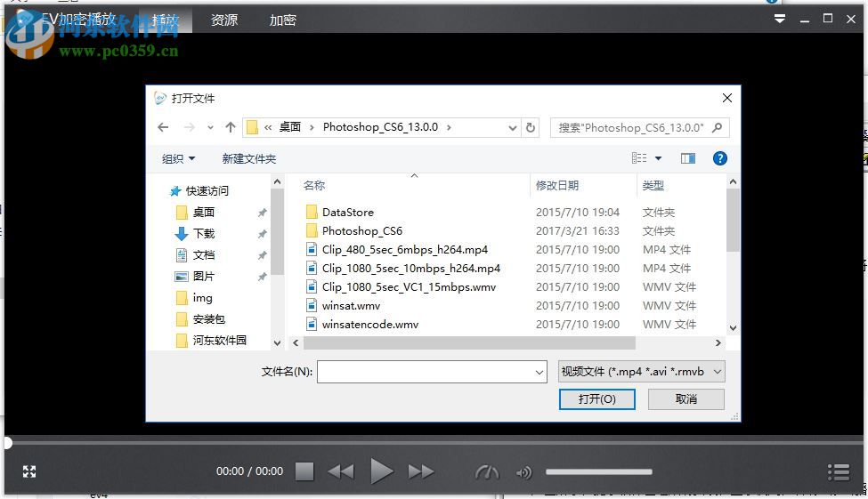Image resolution: width=868 pixels, height=499 pixels.
Task: Open the playlist icon at bottom right
Action: pos(839,472)
